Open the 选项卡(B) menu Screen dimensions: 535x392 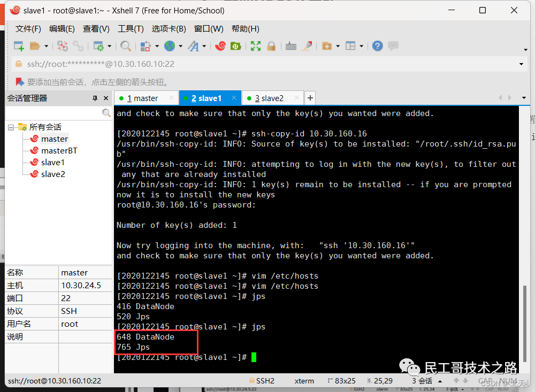pyautogui.click(x=169, y=29)
